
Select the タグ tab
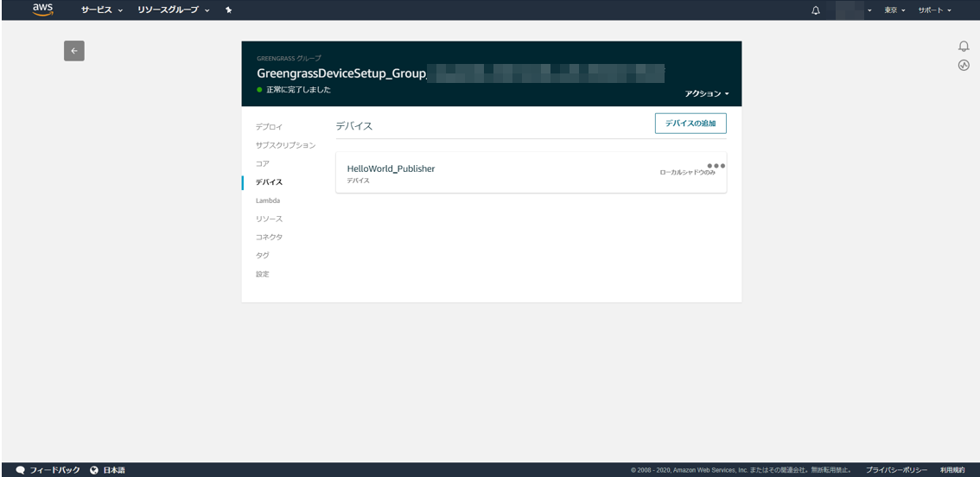pyautogui.click(x=263, y=255)
